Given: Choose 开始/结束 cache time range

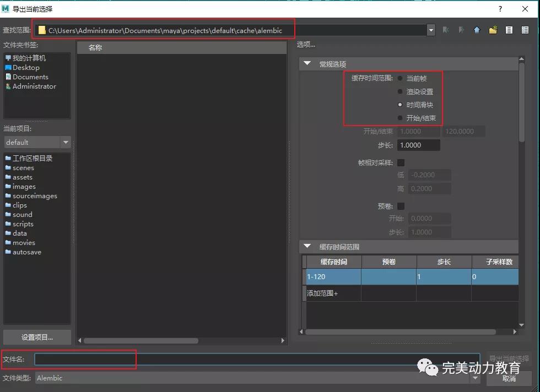Looking at the screenshot, I should (x=401, y=118).
